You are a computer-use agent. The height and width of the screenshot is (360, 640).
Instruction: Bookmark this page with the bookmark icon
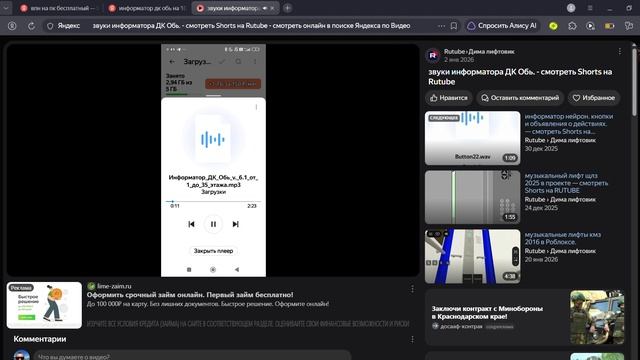pos(453,26)
